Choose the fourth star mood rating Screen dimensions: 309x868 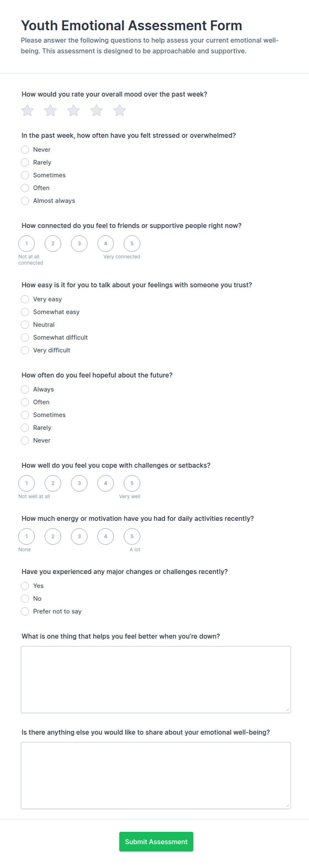(96, 110)
